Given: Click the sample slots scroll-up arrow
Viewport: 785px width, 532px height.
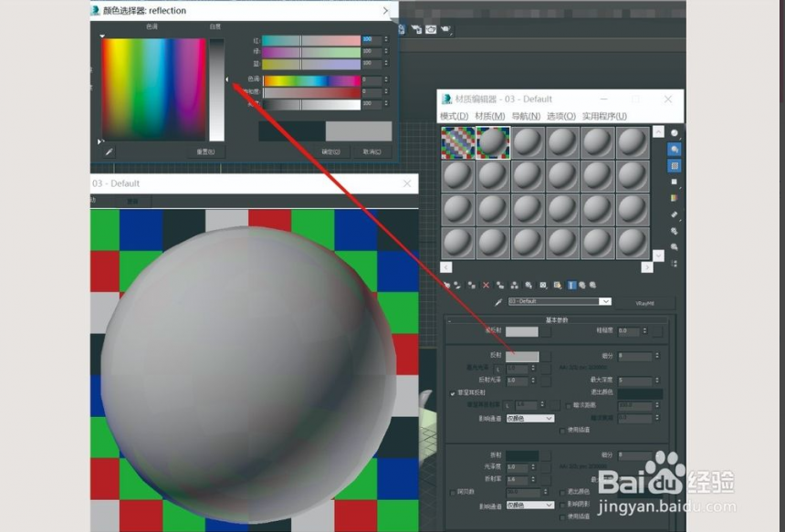Looking at the screenshot, I should coord(658,131).
